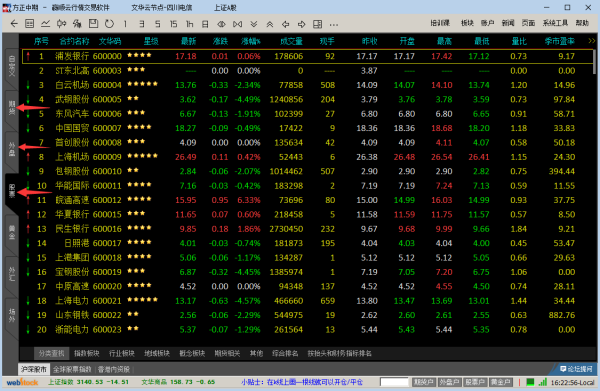Click the double-down chevron toolbar icon
600x391 pixels.
(254, 24)
